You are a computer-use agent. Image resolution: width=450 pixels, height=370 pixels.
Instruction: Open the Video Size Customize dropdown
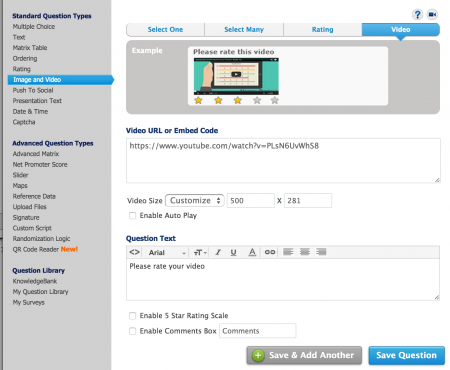coord(195,200)
